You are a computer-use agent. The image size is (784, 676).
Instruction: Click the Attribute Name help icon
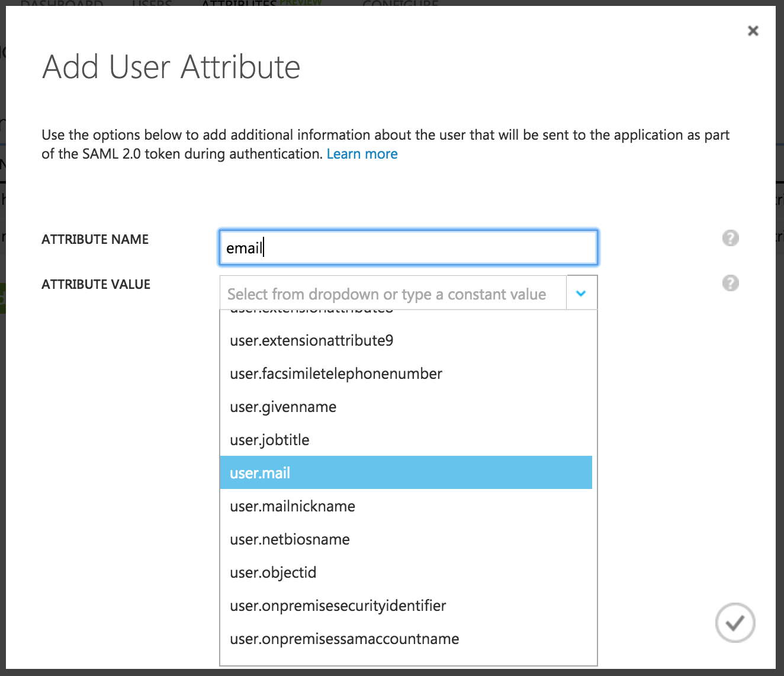tap(730, 238)
